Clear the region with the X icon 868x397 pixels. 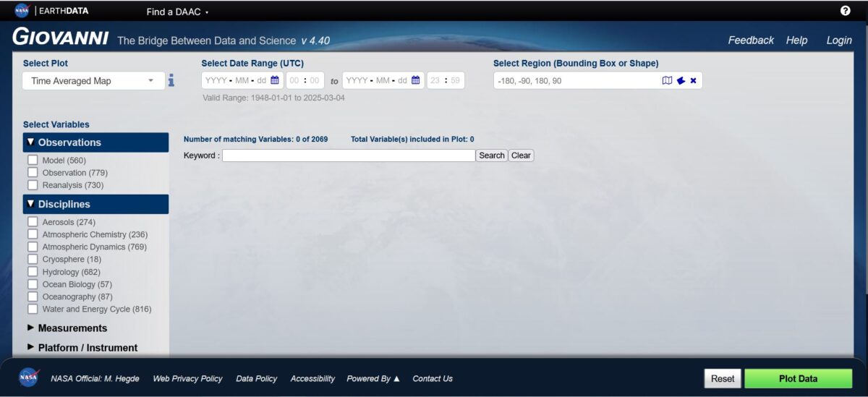tap(693, 81)
